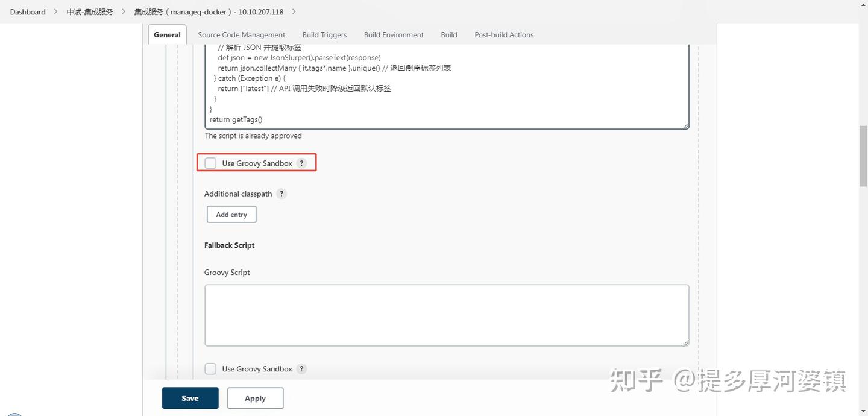The image size is (868, 416).
Task: Open the Build Triggers tab
Action: tap(324, 35)
